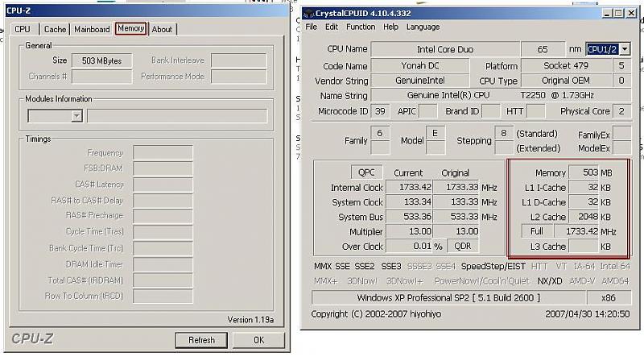Screen dimensions: 644x357
Task: Click the OK button in CPU-Z
Action: (x=258, y=340)
